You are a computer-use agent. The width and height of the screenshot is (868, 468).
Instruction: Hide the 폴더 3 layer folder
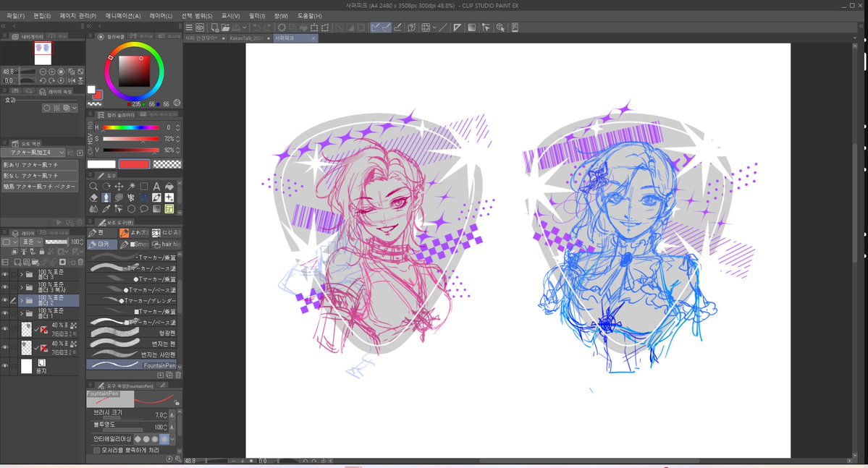[x=5, y=274]
